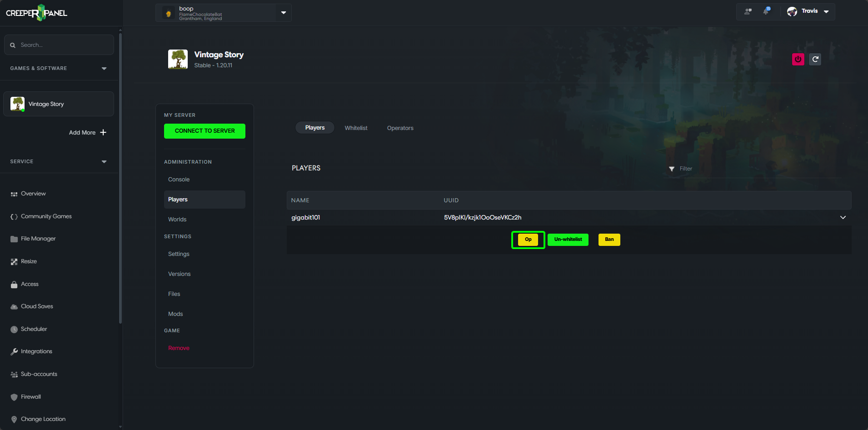Click the Op button for gigabit101
The width and height of the screenshot is (868, 430).
point(528,240)
